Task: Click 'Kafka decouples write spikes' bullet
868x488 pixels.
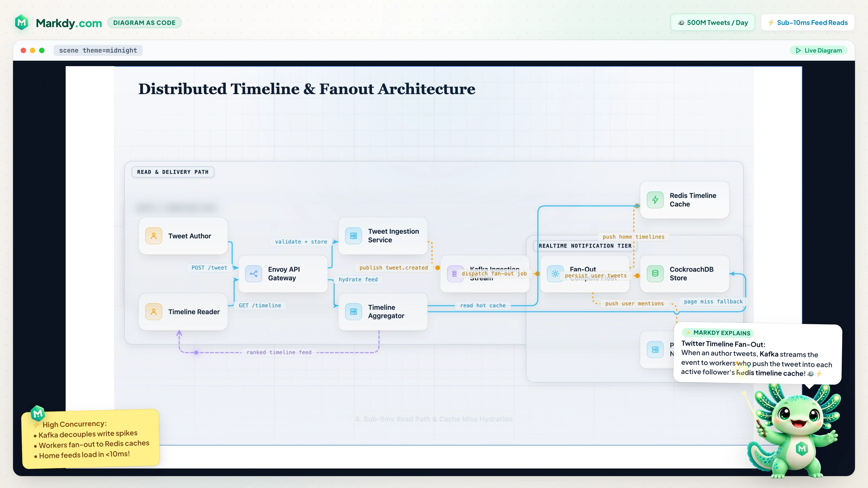Action: 88,434
